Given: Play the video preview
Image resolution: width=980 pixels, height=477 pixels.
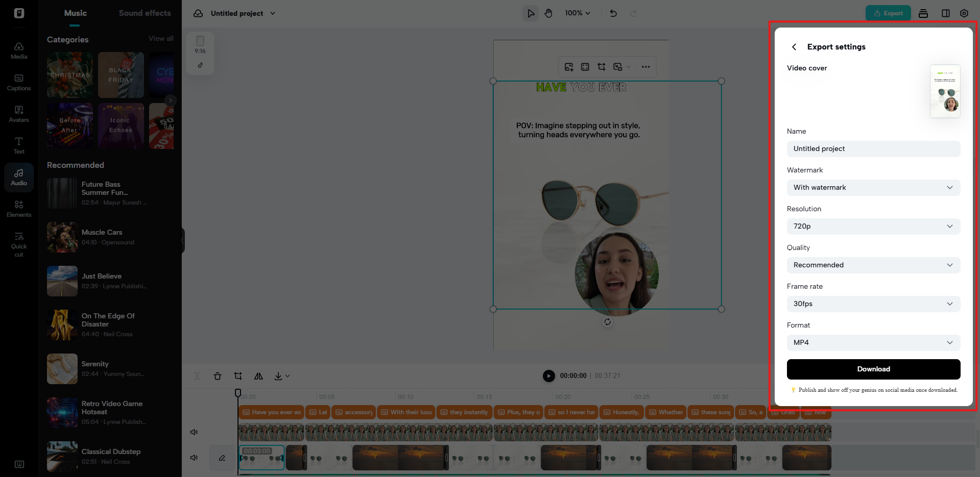Looking at the screenshot, I should (548, 376).
